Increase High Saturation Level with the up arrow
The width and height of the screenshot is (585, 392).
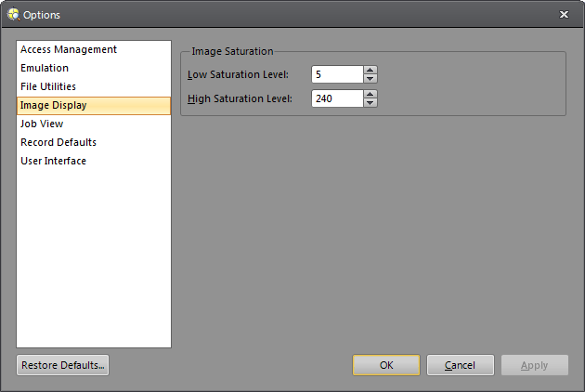tap(370, 95)
